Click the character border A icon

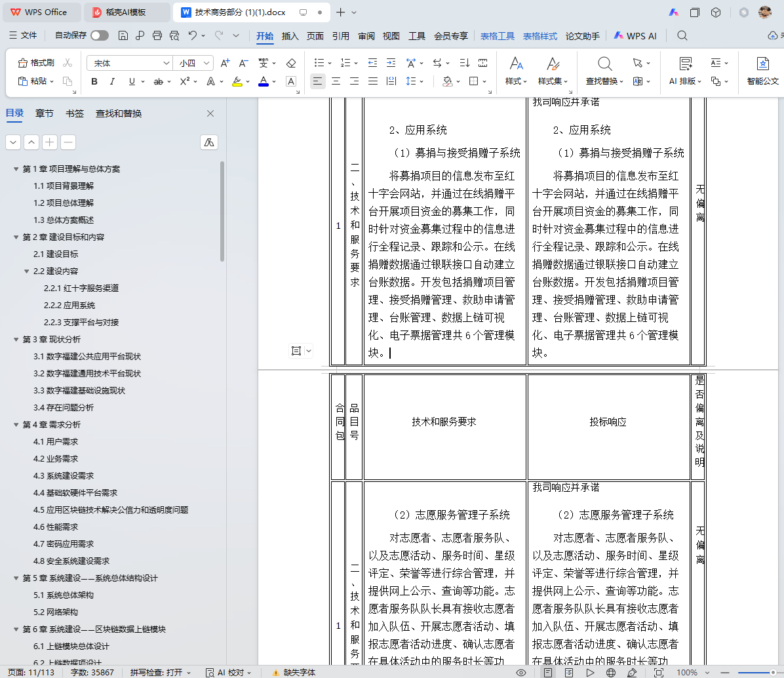tap(291, 81)
